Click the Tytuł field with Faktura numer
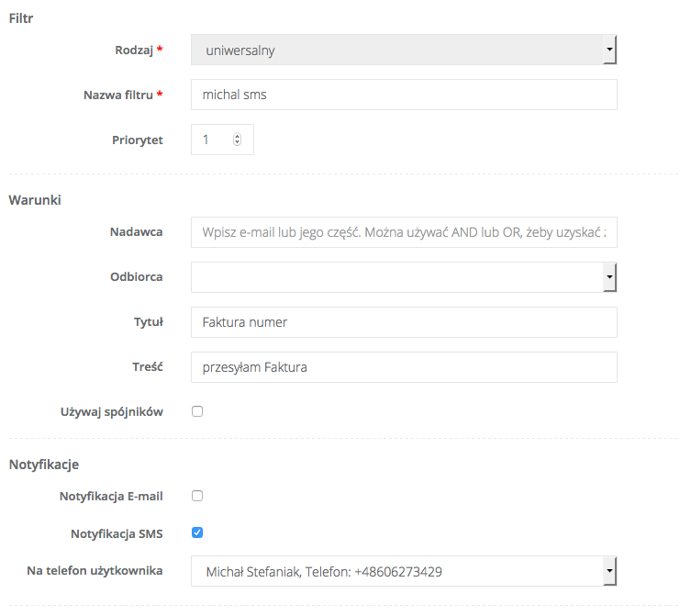The width and height of the screenshot is (680, 616). 404,322
